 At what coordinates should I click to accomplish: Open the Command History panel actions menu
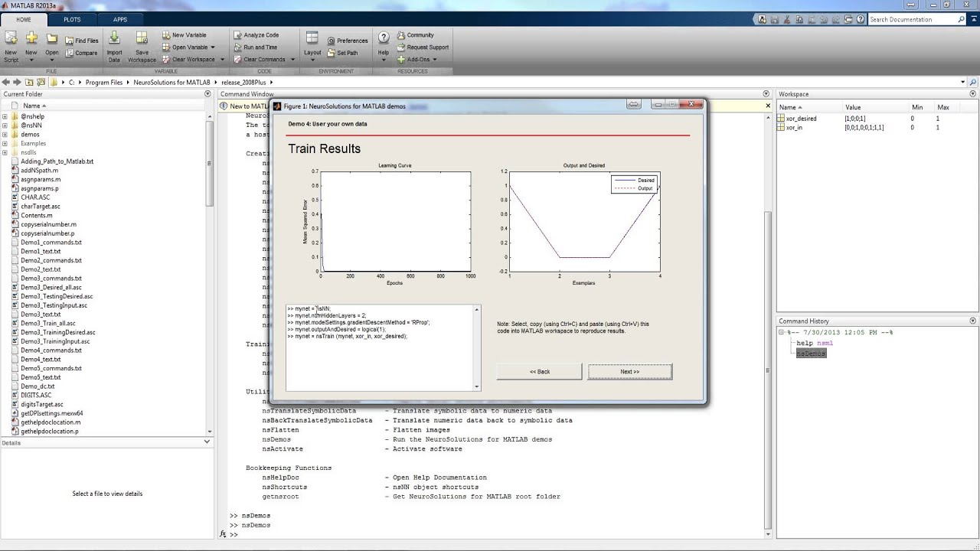(973, 321)
